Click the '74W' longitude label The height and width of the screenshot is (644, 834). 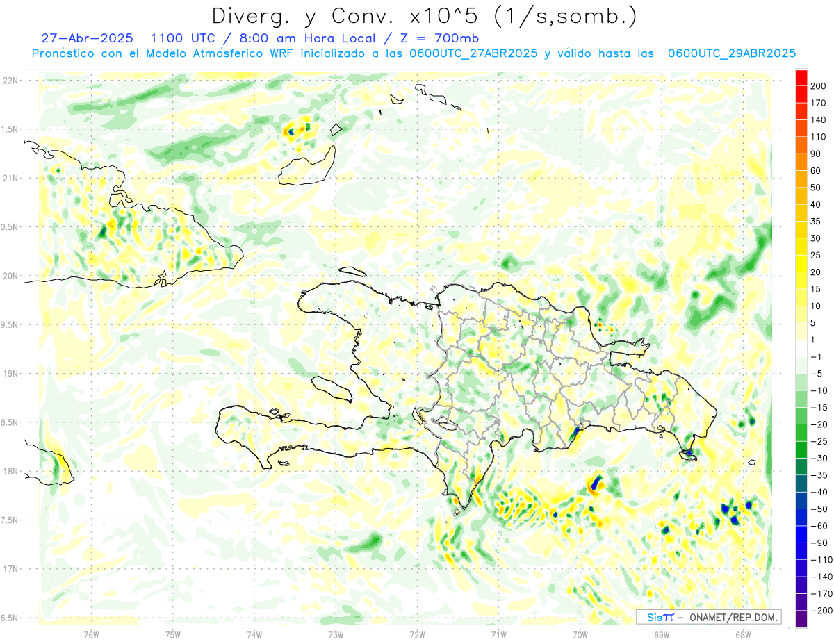pos(254,634)
